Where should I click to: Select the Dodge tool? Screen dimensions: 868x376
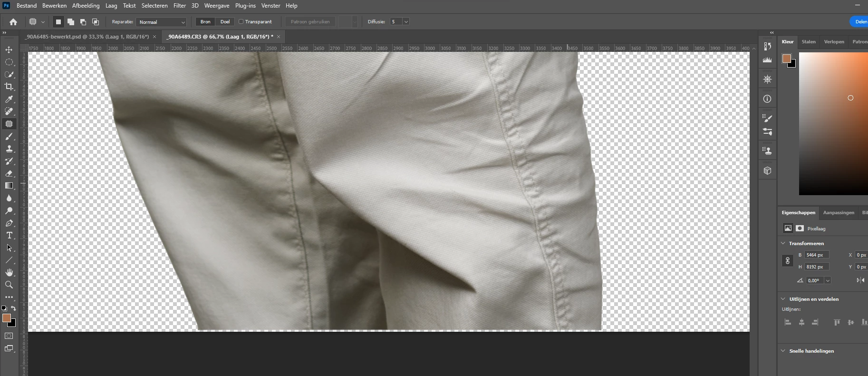[9, 210]
